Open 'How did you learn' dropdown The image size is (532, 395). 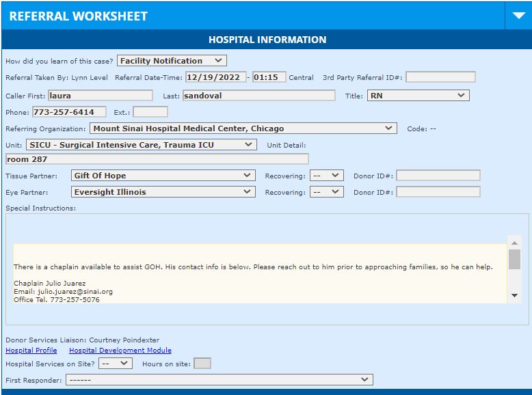pyautogui.click(x=172, y=61)
